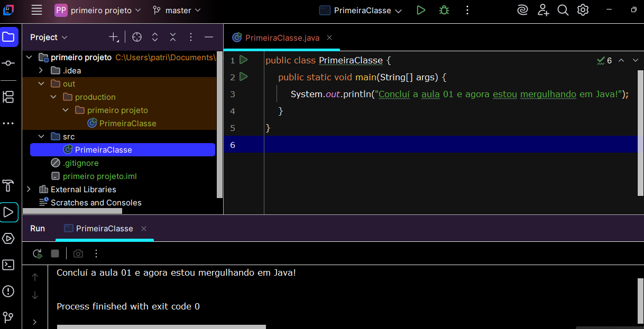Run PrimeiraClasse with the green play button
Image resolution: width=644 pixels, height=329 pixels.
(x=421, y=10)
